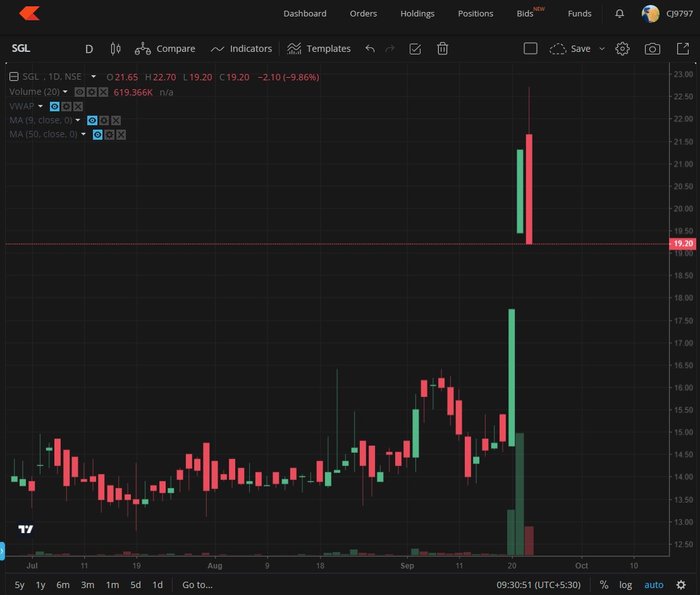Click the volume value 619.366K
The height and width of the screenshot is (595, 700).
[x=133, y=92]
